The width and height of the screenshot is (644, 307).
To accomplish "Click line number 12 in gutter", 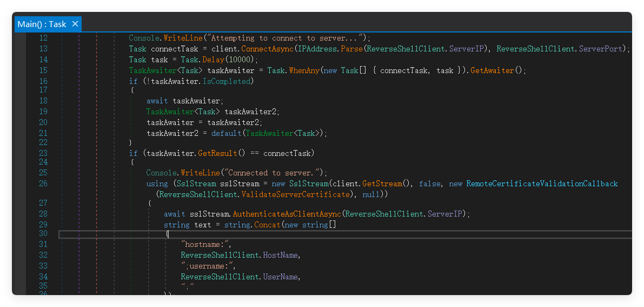I will pyautogui.click(x=43, y=38).
